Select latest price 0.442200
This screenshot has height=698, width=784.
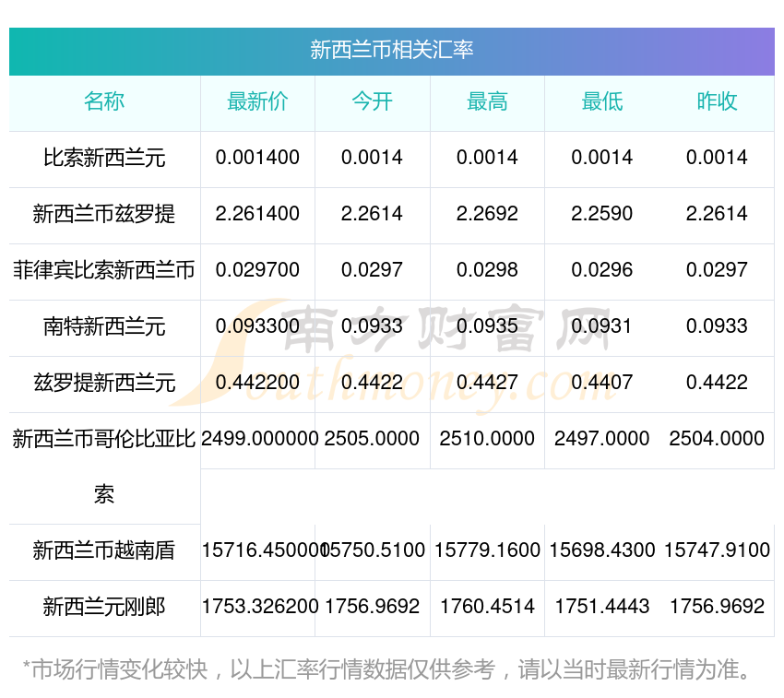(257, 383)
